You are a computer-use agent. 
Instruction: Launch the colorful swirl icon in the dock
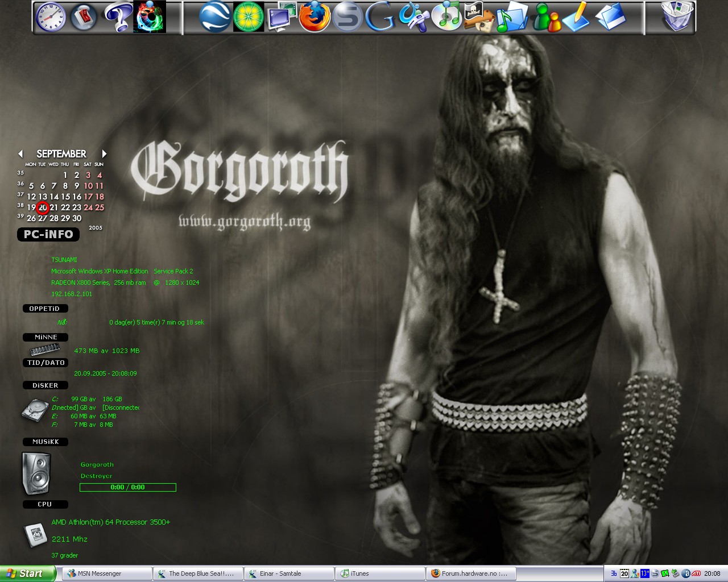[150, 17]
